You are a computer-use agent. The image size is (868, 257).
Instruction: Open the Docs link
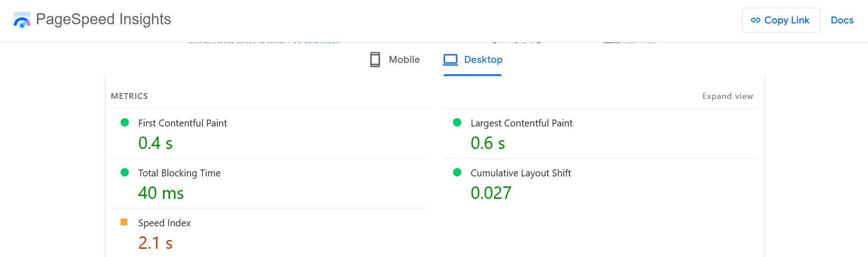click(x=842, y=20)
